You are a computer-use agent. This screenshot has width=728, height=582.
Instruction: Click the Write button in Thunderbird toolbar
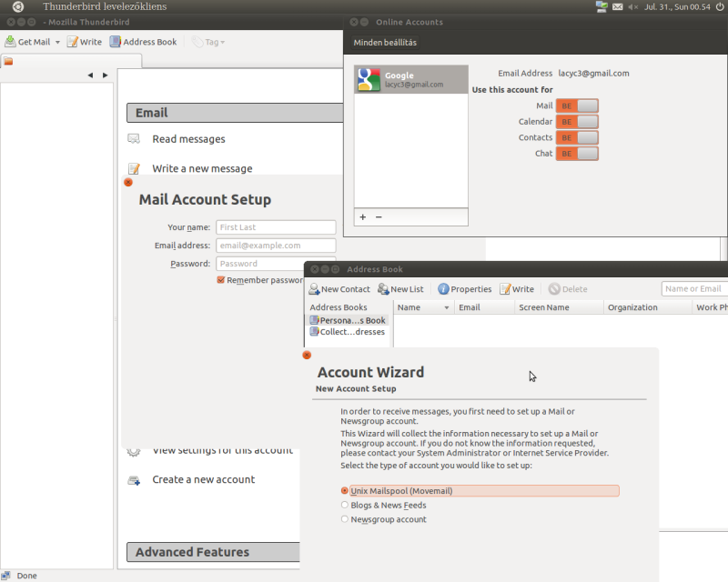85,42
